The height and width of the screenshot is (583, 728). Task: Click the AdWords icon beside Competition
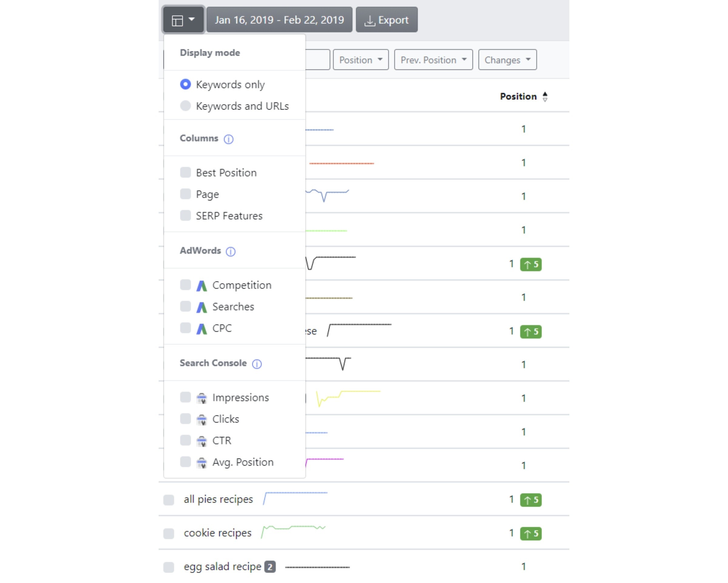pyautogui.click(x=202, y=286)
